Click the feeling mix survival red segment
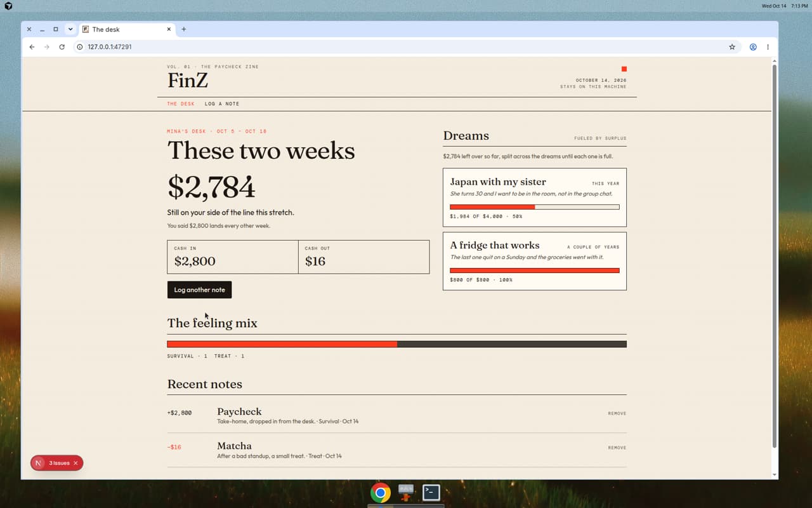 pyautogui.click(x=282, y=344)
